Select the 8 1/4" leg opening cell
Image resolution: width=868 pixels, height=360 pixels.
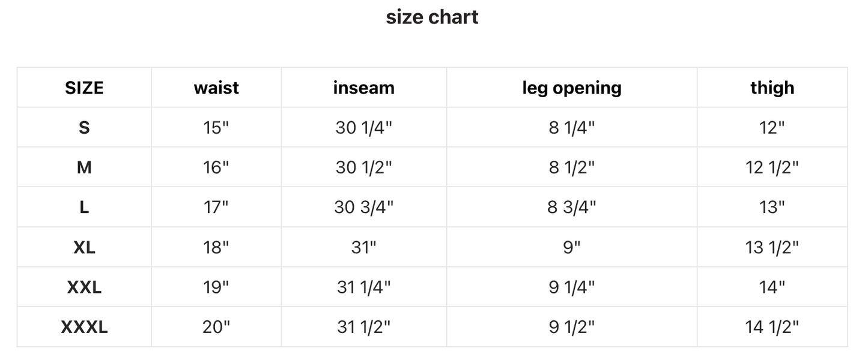[572, 127]
